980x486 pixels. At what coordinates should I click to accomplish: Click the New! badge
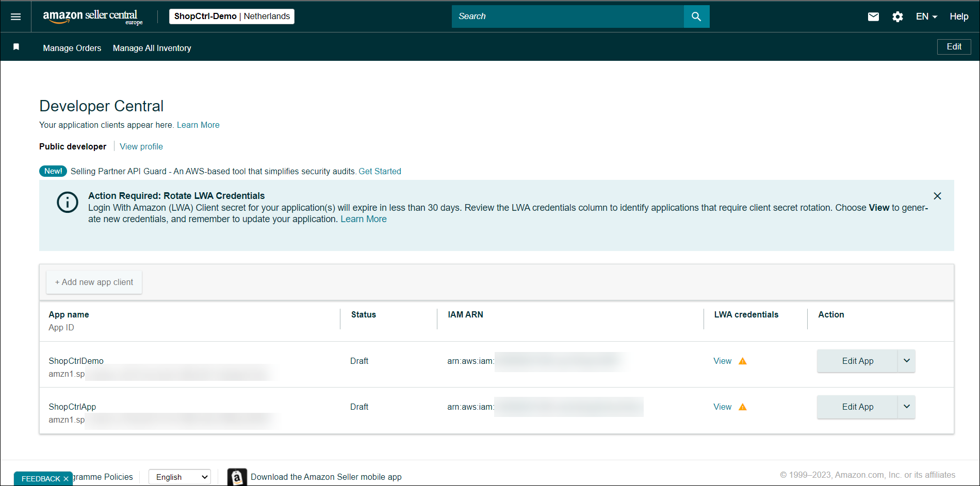(53, 171)
